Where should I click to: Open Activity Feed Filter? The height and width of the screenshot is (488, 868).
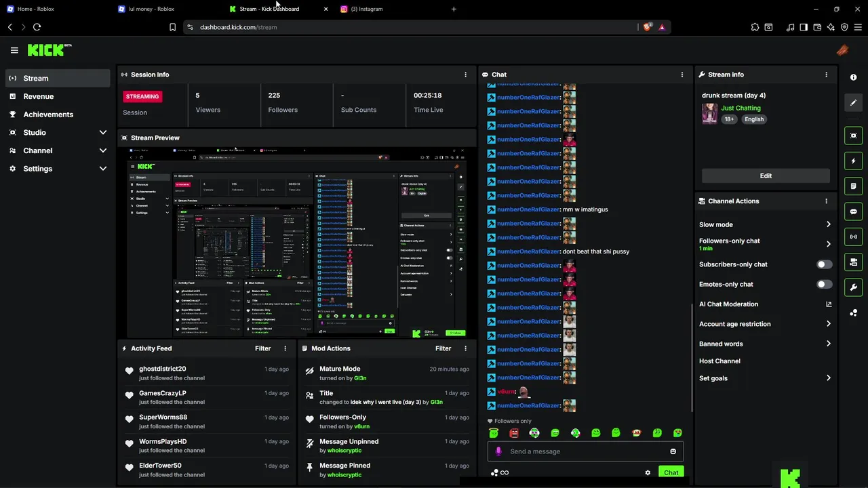(x=262, y=348)
